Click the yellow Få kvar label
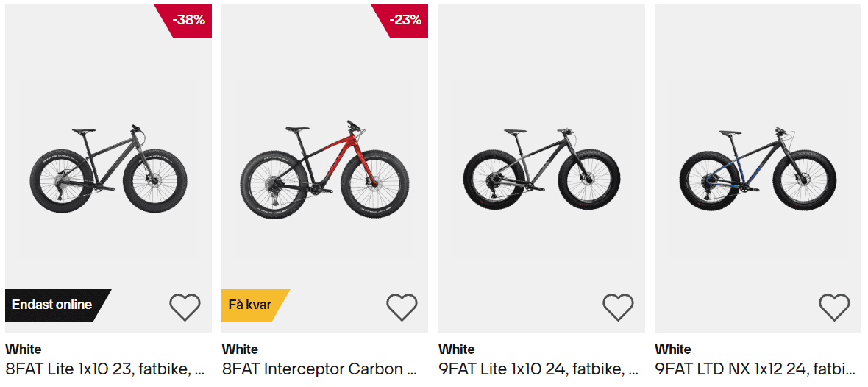Viewport: 868px width, 387px height. 250,305
